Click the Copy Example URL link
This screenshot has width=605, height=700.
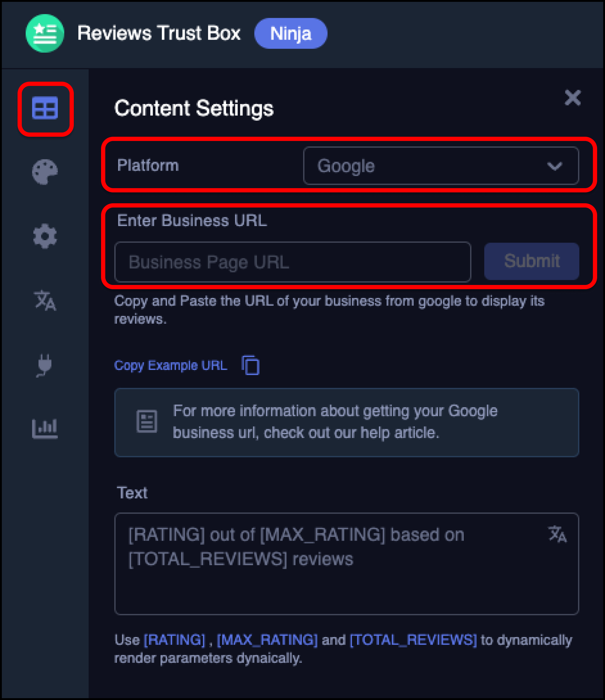pos(170,365)
